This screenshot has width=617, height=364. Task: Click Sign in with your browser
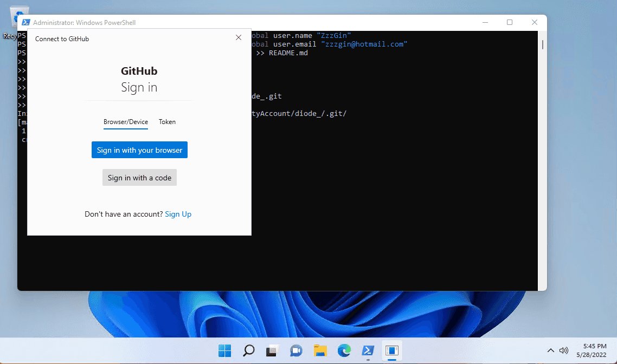pyautogui.click(x=140, y=149)
